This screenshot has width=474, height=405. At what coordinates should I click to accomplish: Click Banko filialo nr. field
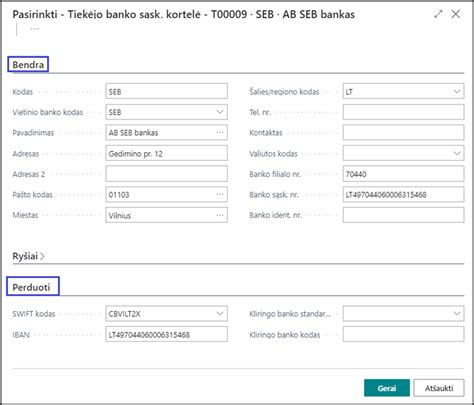click(403, 174)
